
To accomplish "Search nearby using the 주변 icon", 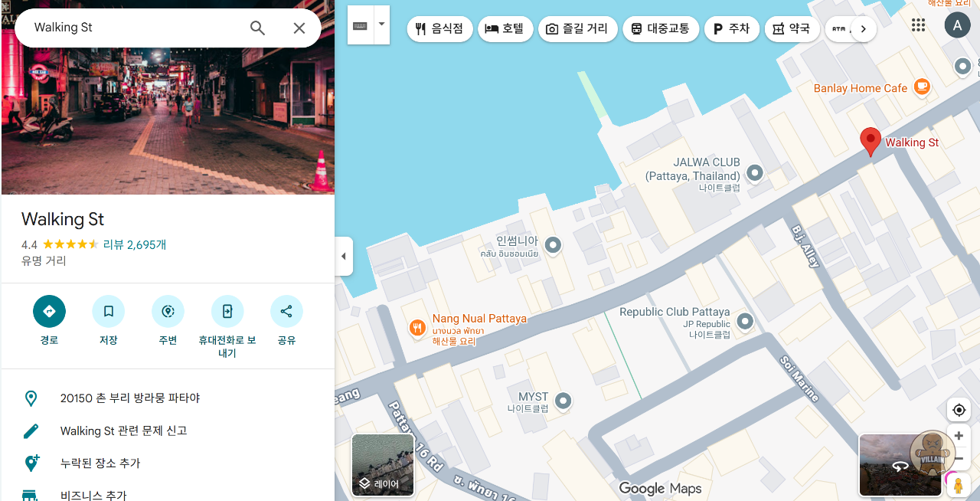I will point(168,311).
